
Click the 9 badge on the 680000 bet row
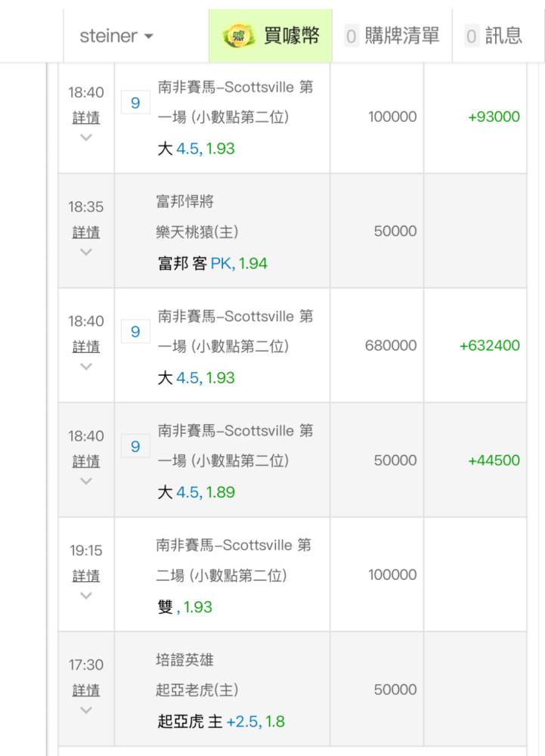click(x=135, y=332)
